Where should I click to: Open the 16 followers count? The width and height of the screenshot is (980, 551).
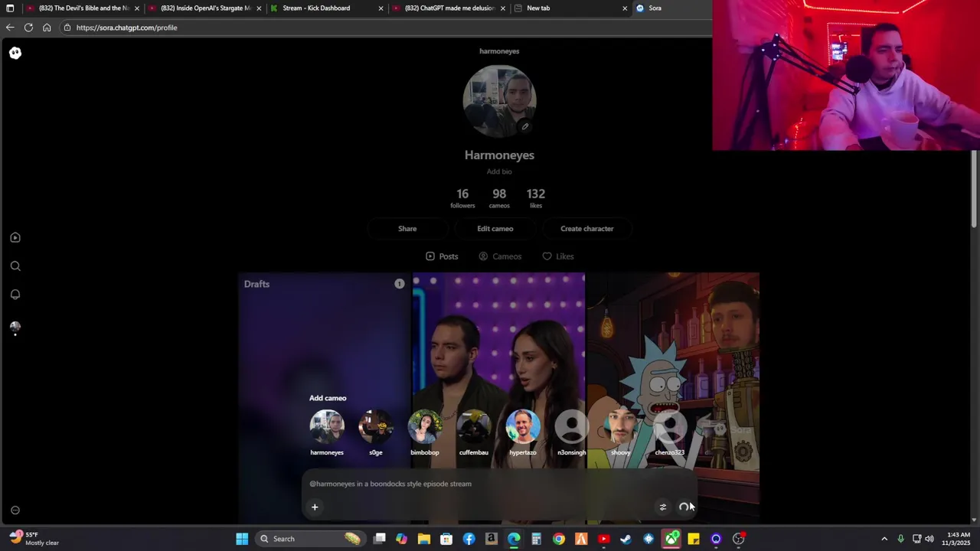click(x=462, y=197)
